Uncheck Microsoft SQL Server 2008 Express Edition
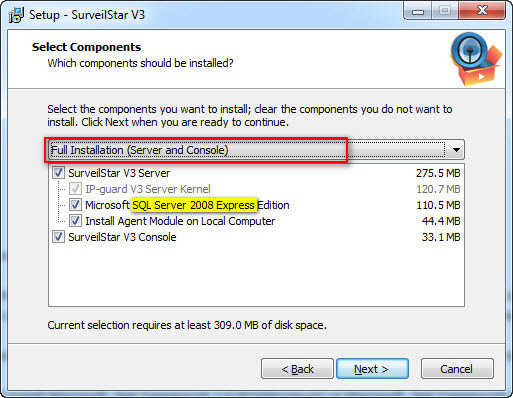 (75, 205)
